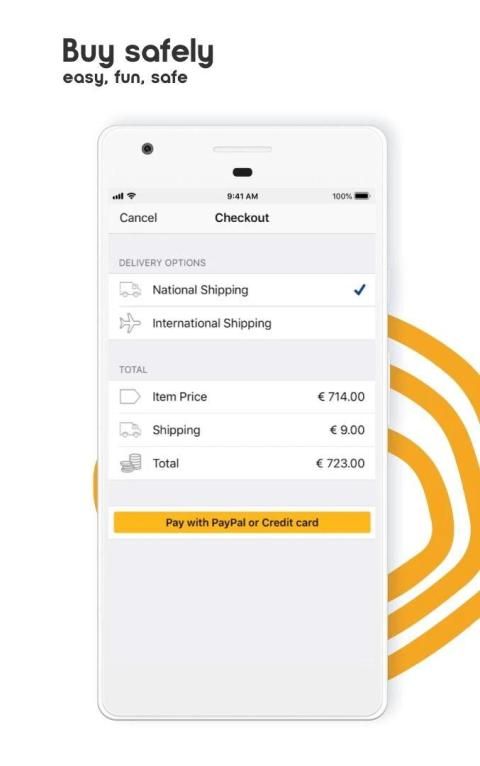Click the TOTAL section header
Viewport: 480px width, 766px height.
(133, 370)
